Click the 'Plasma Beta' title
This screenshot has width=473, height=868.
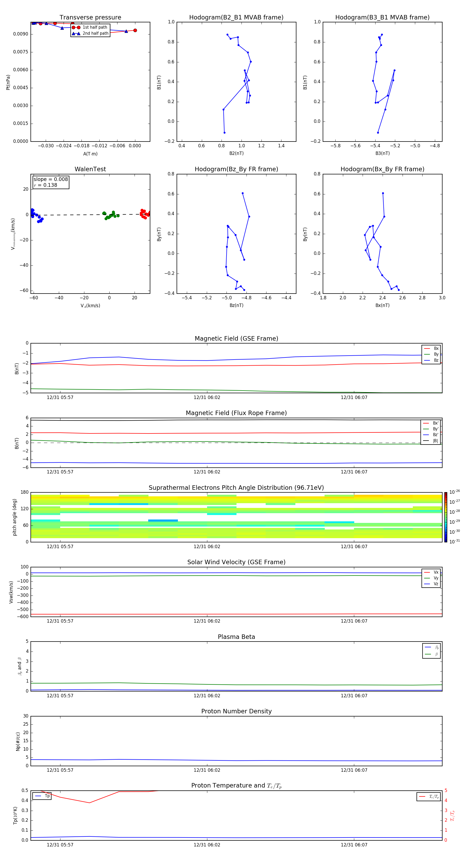point(236,637)
